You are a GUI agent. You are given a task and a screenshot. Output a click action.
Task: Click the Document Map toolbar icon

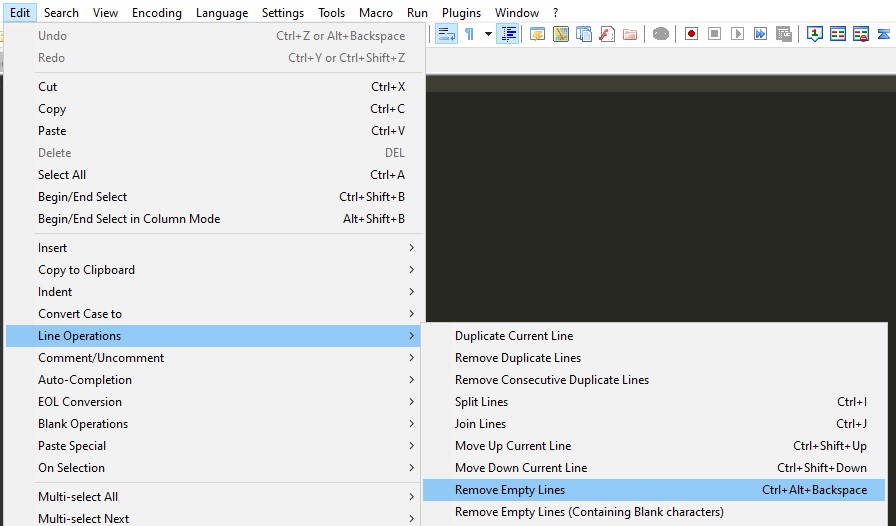coord(561,34)
